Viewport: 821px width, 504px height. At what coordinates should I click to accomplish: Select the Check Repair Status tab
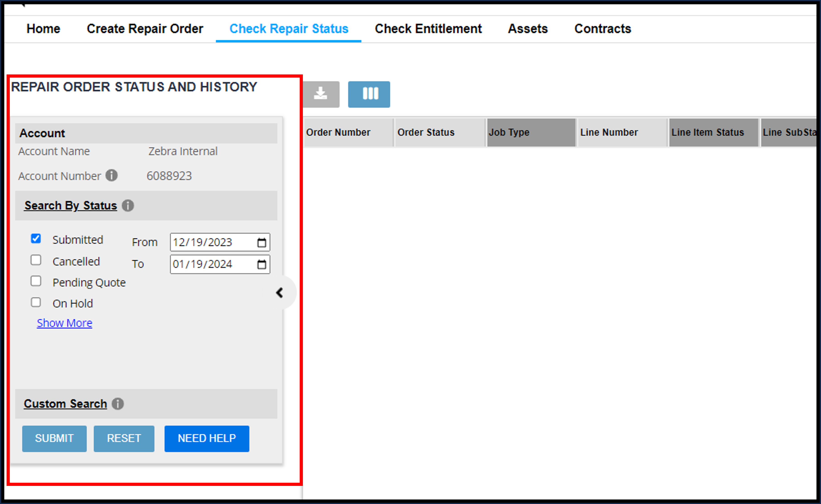tap(289, 29)
